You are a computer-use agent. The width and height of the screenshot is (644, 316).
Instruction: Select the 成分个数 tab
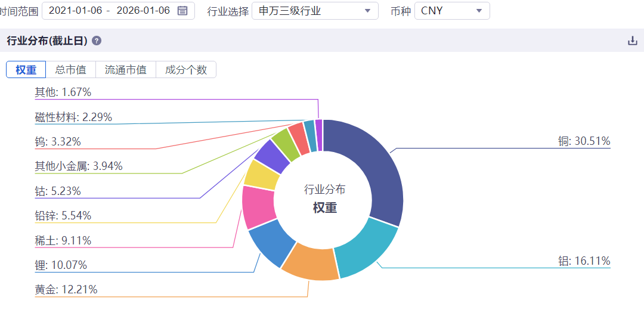point(186,70)
